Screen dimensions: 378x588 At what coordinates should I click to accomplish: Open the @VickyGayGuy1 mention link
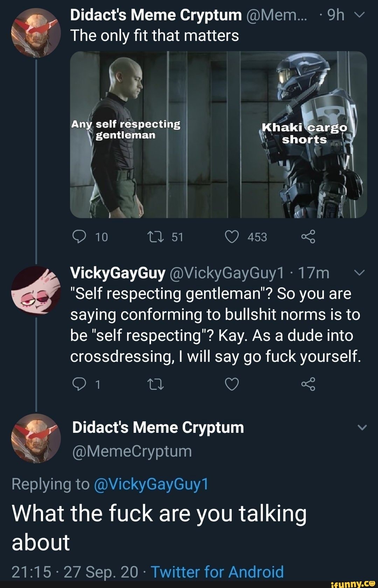click(153, 484)
